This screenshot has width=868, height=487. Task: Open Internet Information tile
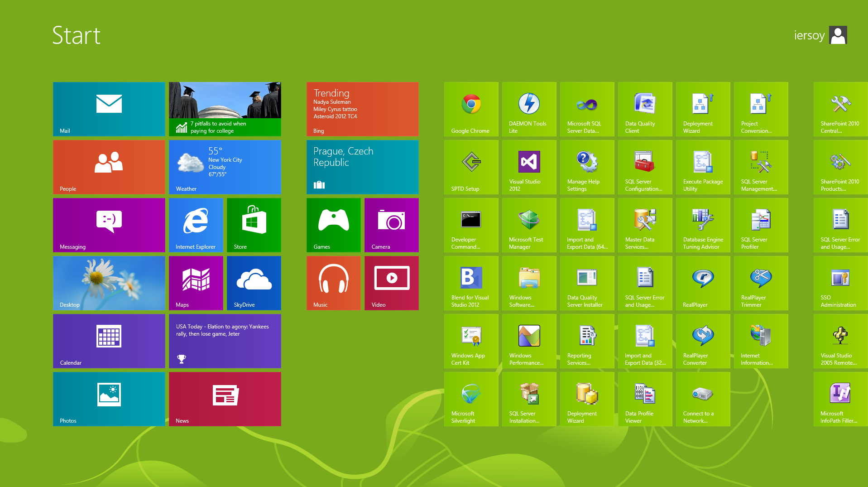[761, 341]
